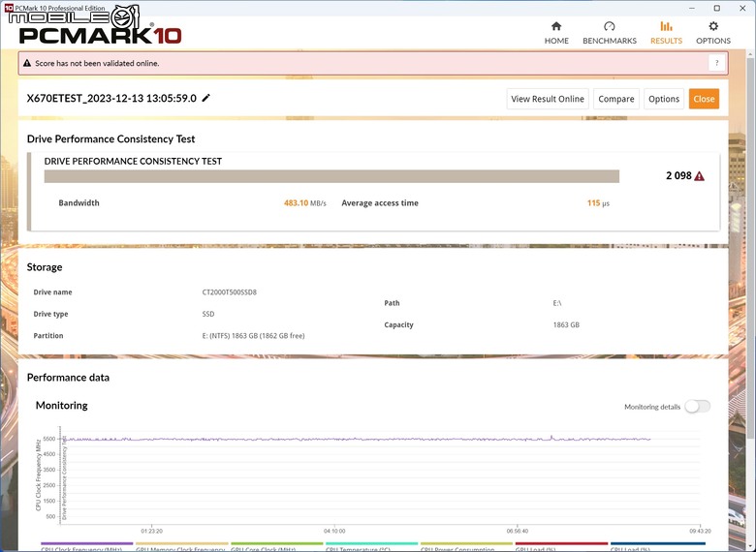Click the pencil icon to rename result
756x552 pixels.
point(205,98)
